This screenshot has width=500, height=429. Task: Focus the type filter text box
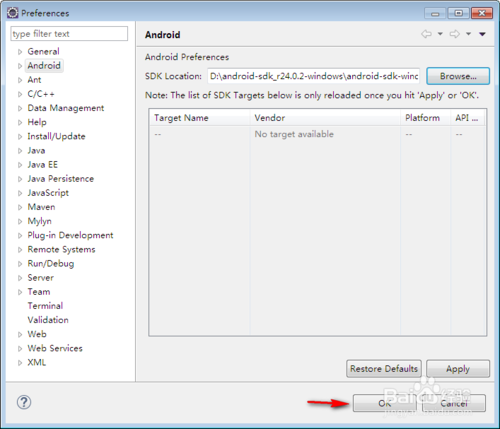coord(69,34)
